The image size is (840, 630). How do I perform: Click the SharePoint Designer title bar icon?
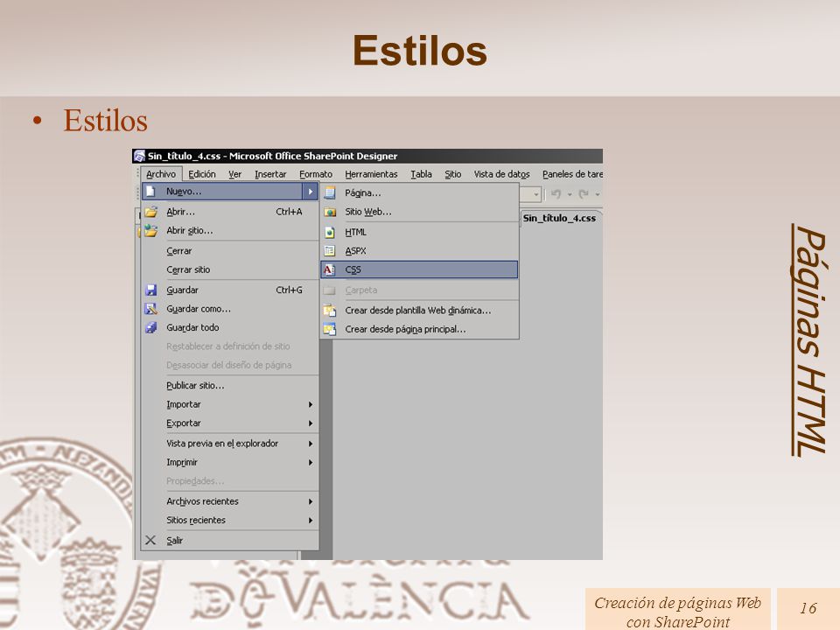[x=139, y=156]
